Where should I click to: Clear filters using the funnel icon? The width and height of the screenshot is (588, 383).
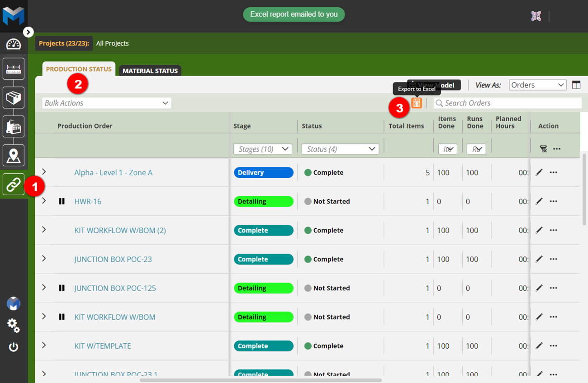coord(543,149)
